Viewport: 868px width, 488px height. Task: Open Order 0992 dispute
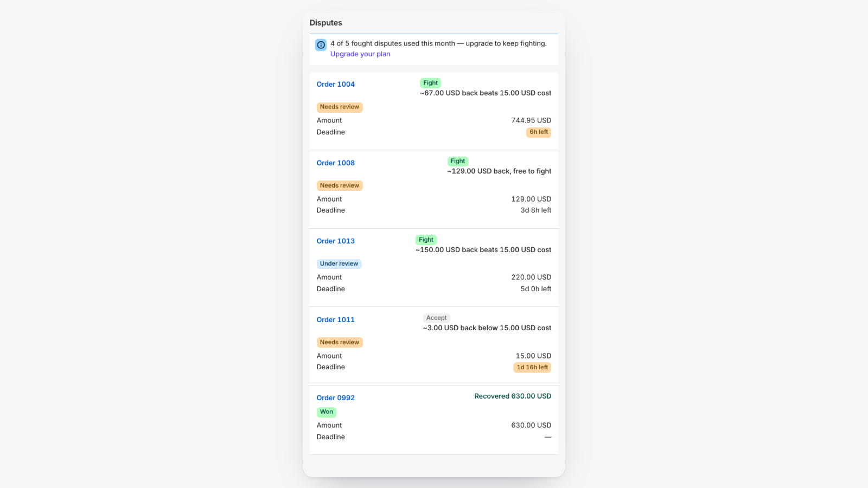pos(335,398)
